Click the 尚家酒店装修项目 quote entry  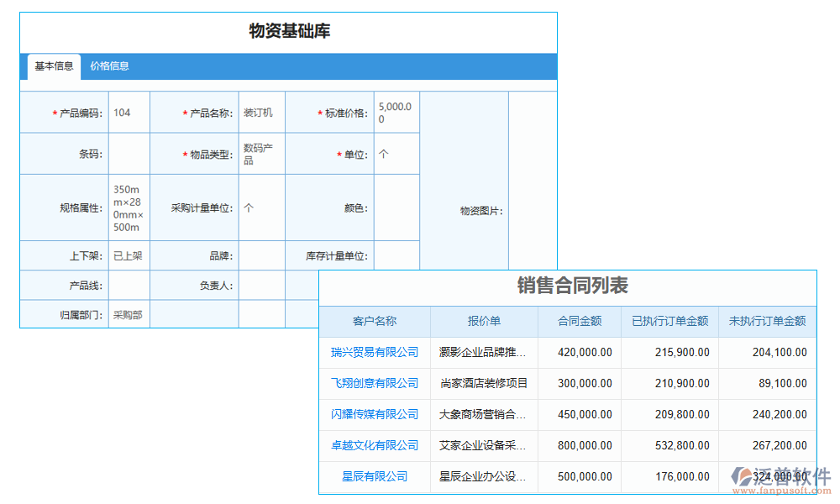[x=483, y=383]
